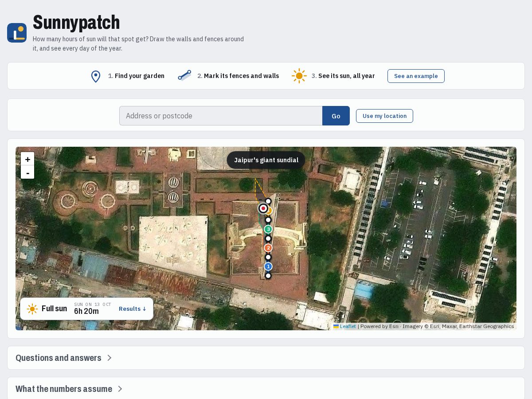Click the "How many hours of sun" tagline
This screenshot has width=532, height=399.
(x=138, y=43)
